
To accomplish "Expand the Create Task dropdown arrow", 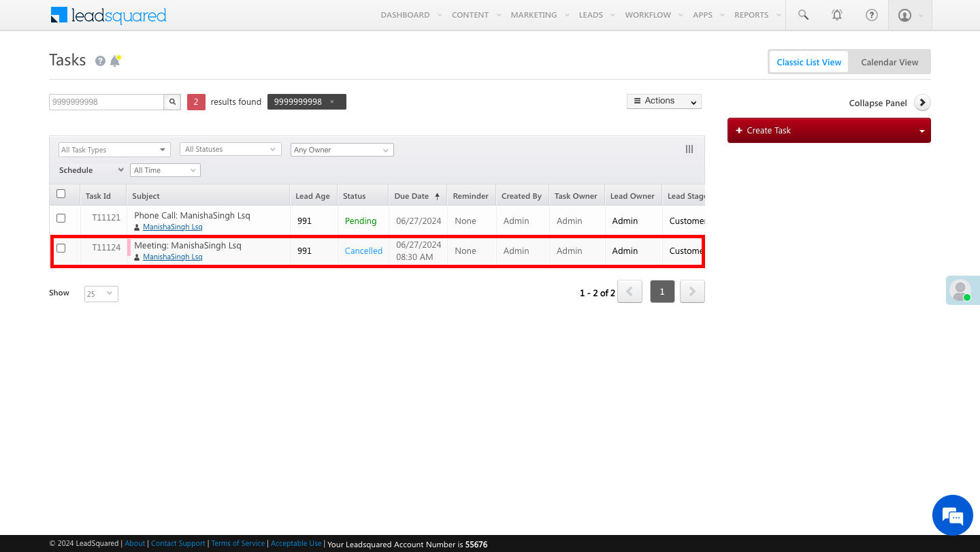I will tap(922, 131).
